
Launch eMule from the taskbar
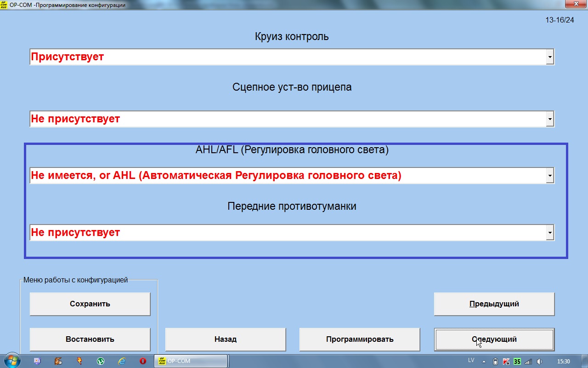coord(58,361)
